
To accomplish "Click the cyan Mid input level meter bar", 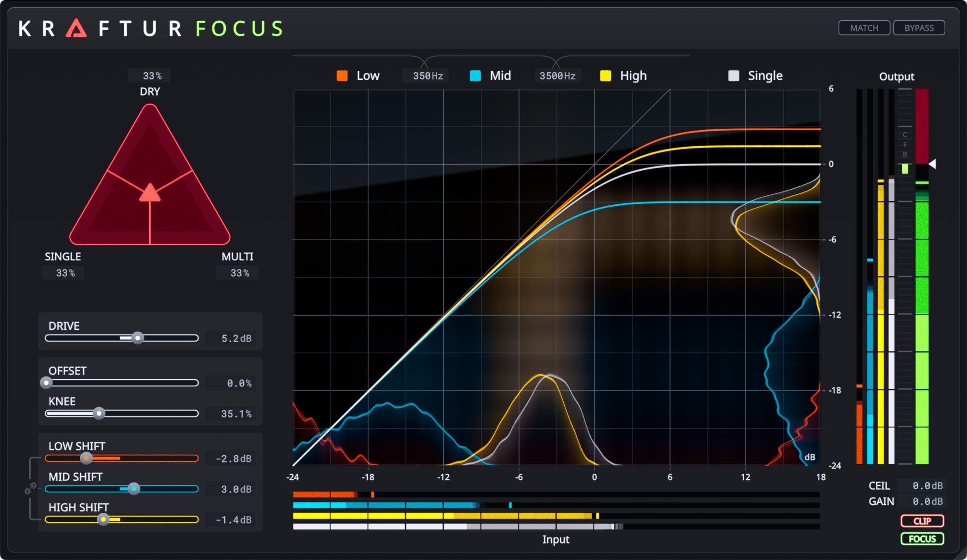I will 556,505.
